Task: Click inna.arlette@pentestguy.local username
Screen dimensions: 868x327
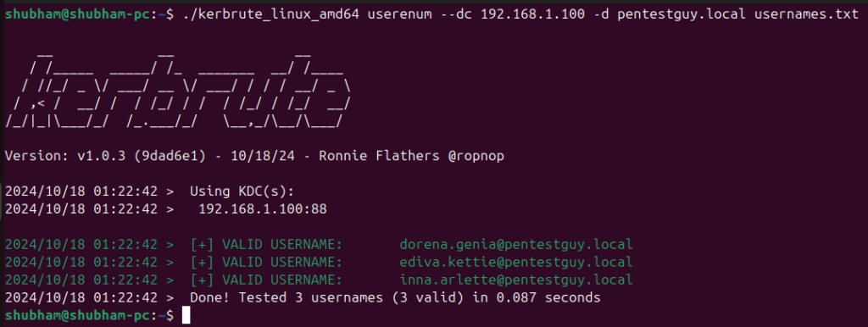Action: (516, 280)
